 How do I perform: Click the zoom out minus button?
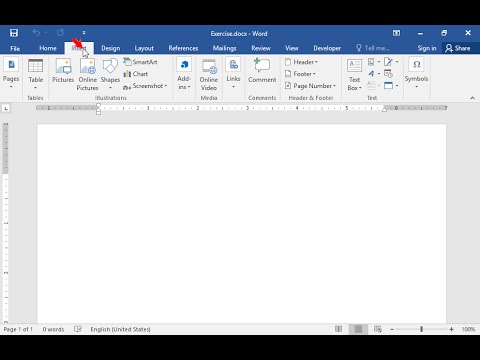point(392,329)
